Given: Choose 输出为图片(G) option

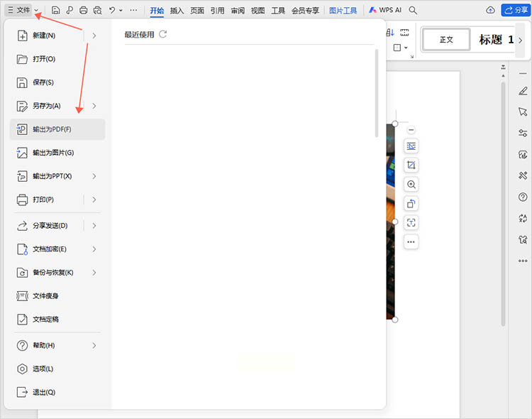Looking at the screenshot, I should point(57,153).
